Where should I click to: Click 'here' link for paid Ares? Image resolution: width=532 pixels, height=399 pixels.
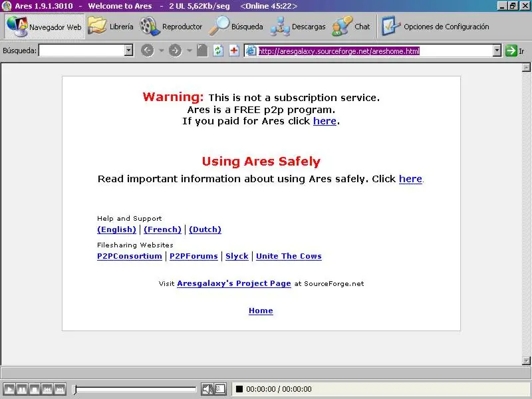[325, 121]
